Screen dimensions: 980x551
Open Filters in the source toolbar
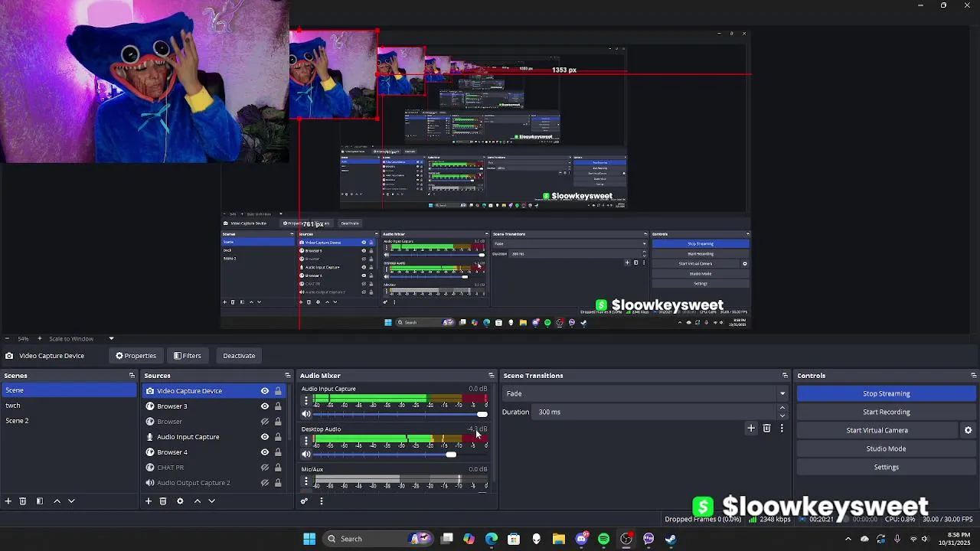[x=187, y=356]
